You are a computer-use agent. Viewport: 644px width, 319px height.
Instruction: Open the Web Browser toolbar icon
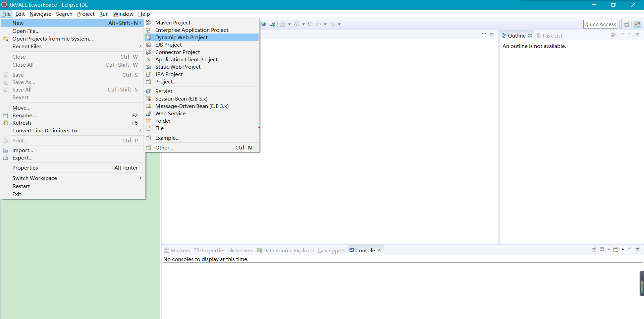(264, 24)
